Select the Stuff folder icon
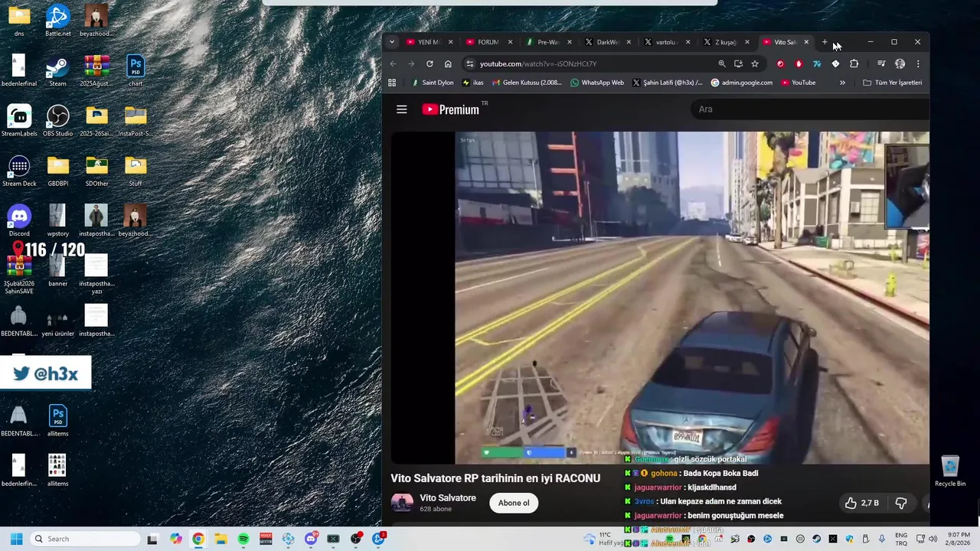 pyautogui.click(x=136, y=171)
